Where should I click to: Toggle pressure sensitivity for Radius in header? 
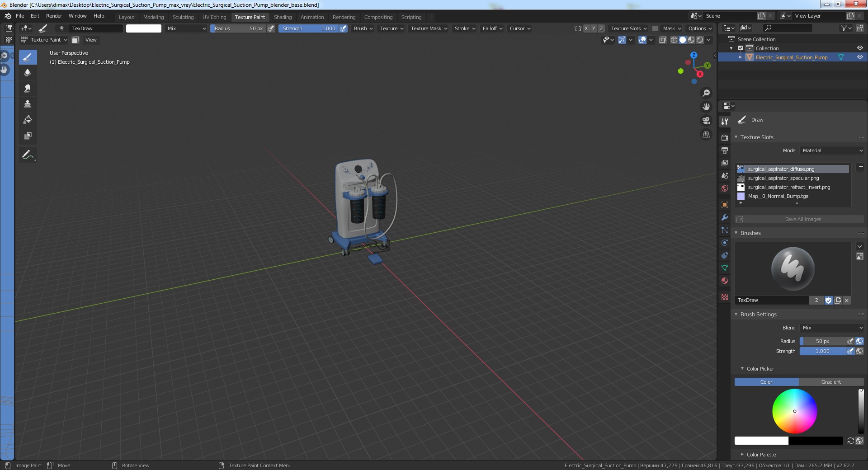(x=271, y=28)
